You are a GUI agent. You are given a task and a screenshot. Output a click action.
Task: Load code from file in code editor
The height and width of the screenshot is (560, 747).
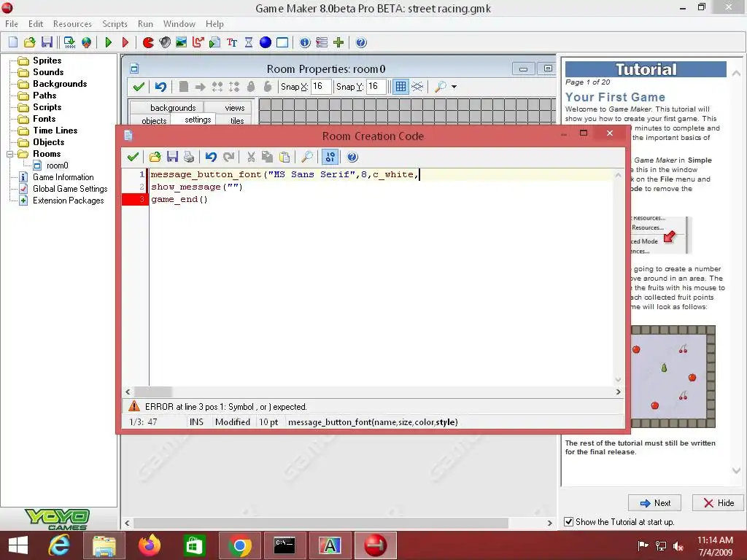click(155, 157)
